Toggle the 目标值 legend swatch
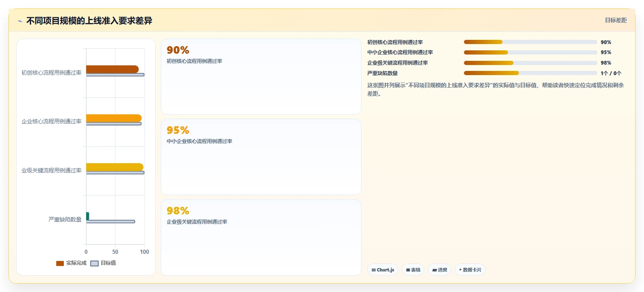 tap(94, 263)
